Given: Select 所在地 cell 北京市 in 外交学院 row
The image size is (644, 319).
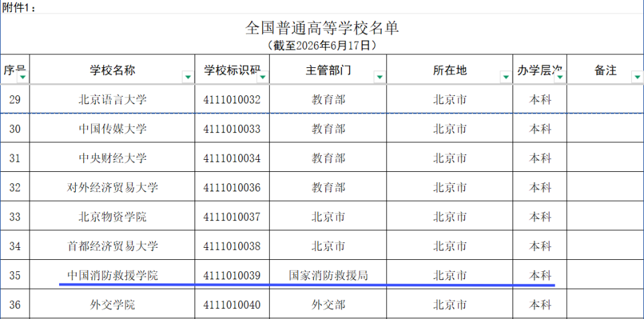Looking at the screenshot, I should click(449, 304).
